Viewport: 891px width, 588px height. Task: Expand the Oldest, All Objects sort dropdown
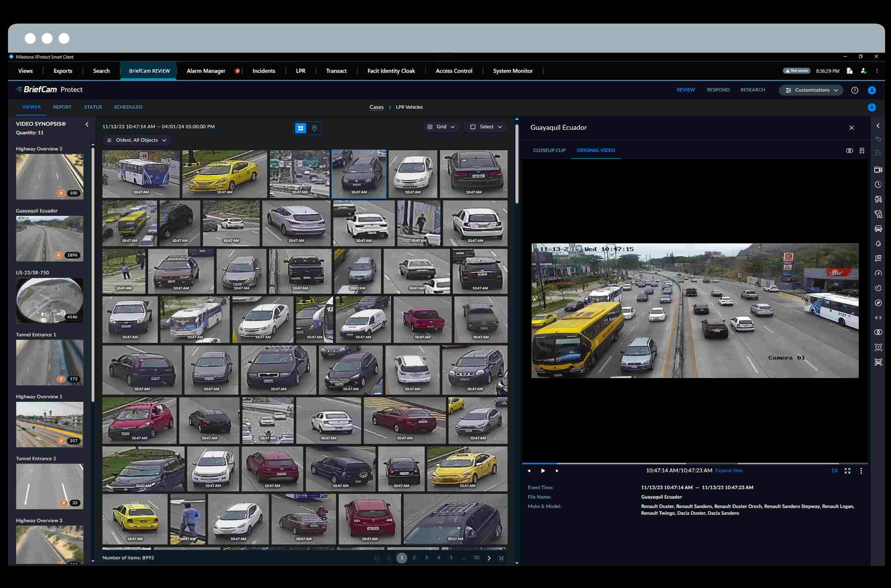[x=137, y=140]
